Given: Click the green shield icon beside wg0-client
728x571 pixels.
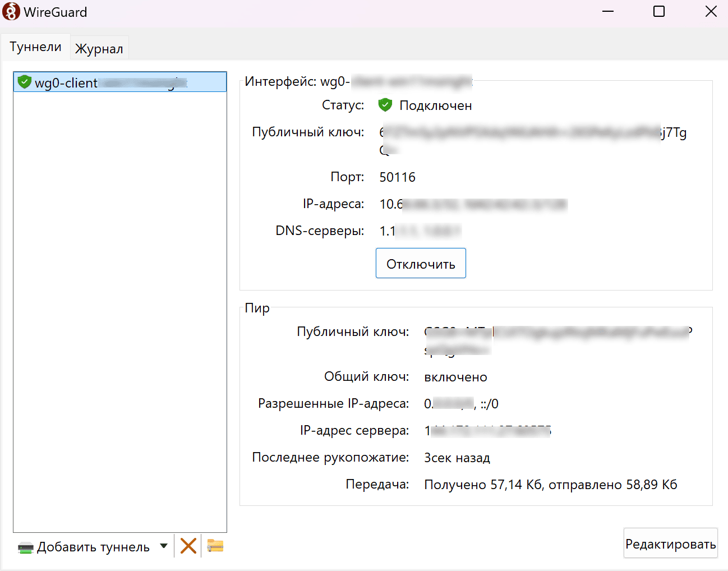Looking at the screenshot, I should click(24, 82).
